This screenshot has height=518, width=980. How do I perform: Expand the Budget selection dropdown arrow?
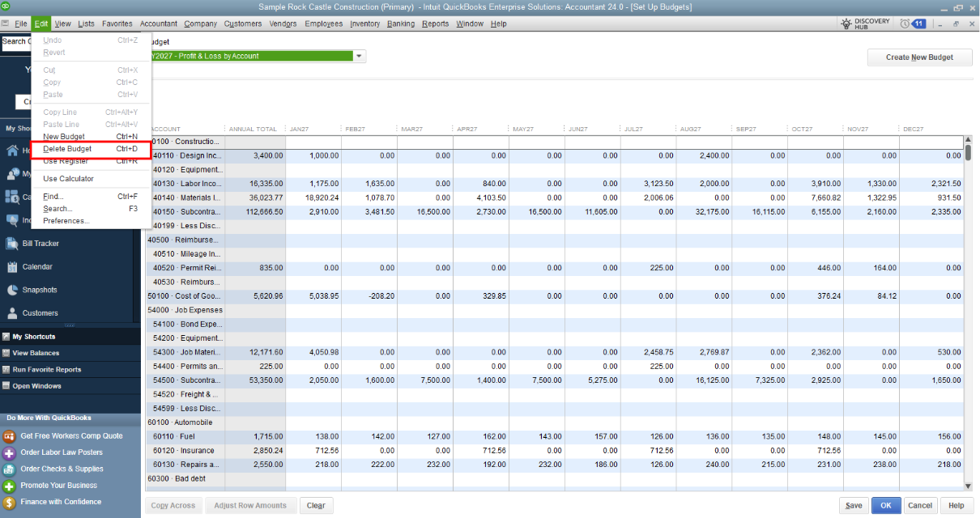coord(360,57)
